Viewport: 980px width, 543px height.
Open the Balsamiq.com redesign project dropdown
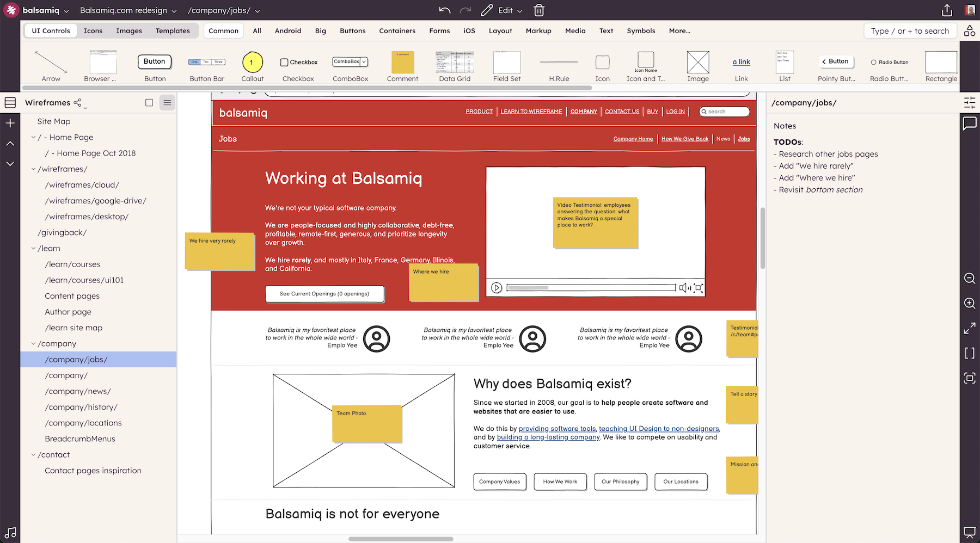click(128, 10)
